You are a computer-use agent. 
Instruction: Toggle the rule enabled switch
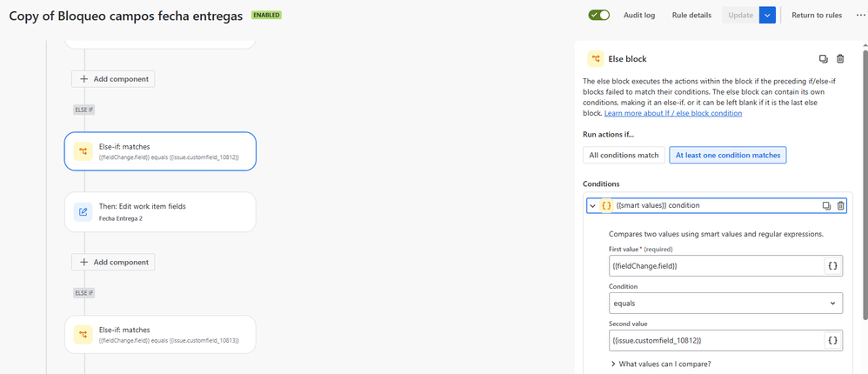[599, 15]
